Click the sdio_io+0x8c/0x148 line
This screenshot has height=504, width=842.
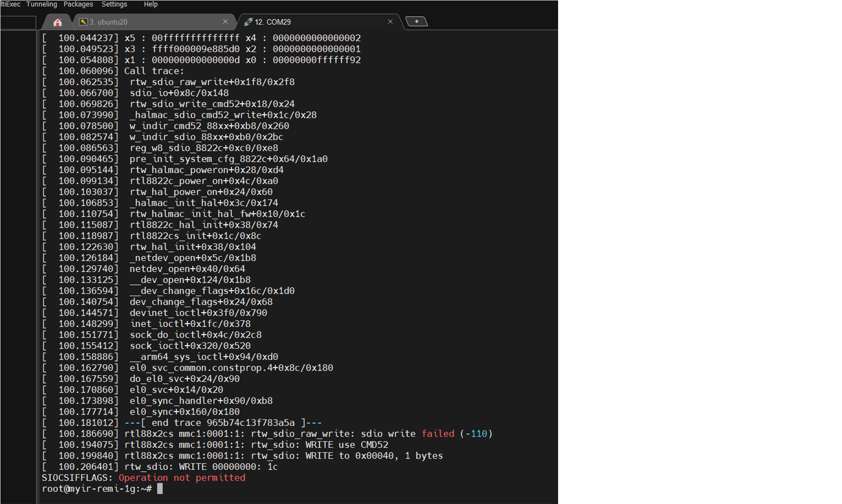pyautogui.click(x=135, y=93)
